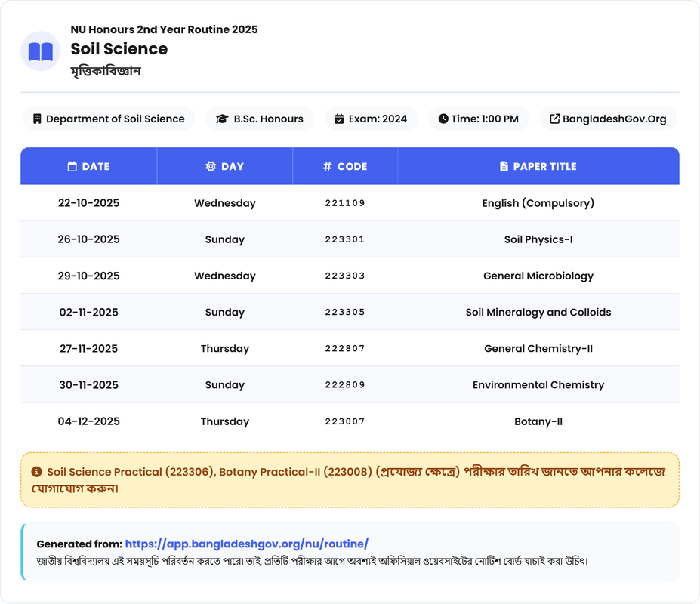Click code 221109
This screenshot has width=700, height=604.
pyautogui.click(x=345, y=202)
